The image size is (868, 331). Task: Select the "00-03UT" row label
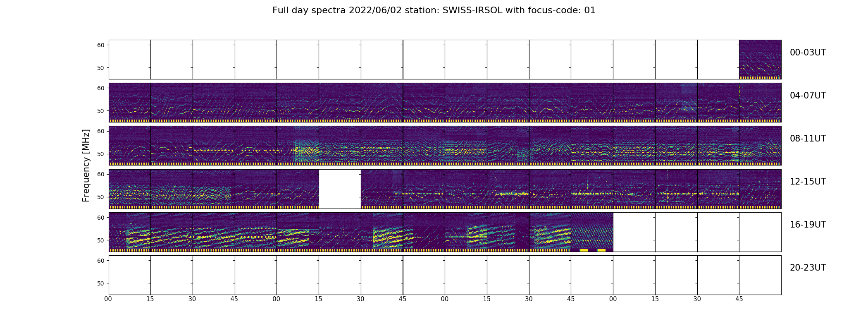pos(808,53)
